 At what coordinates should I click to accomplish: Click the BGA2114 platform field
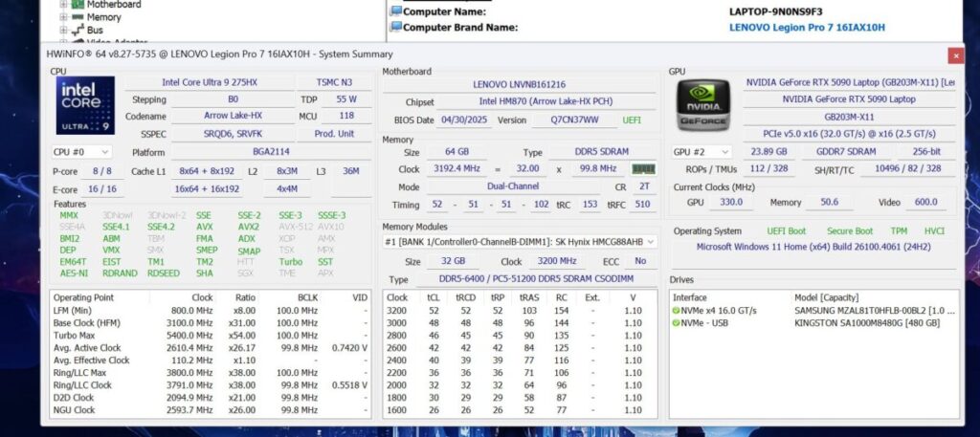(271, 152)
